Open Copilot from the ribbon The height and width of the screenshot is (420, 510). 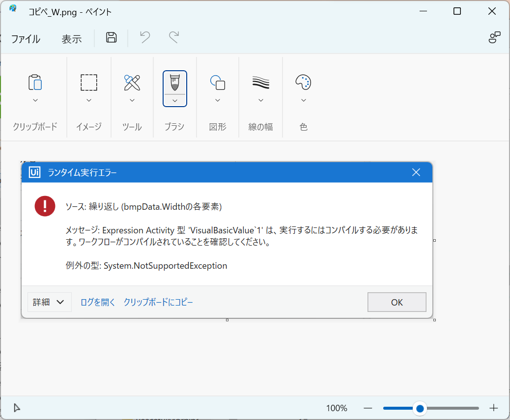coord(495,37)
